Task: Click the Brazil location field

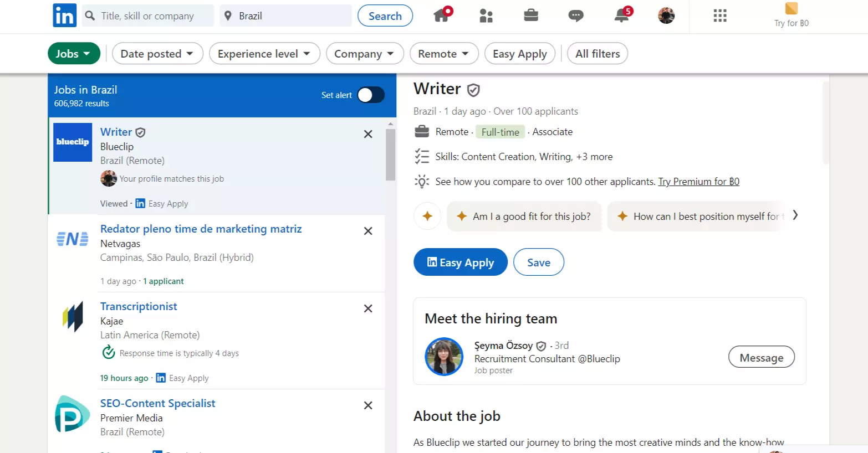Action: (x=286, y=16)
